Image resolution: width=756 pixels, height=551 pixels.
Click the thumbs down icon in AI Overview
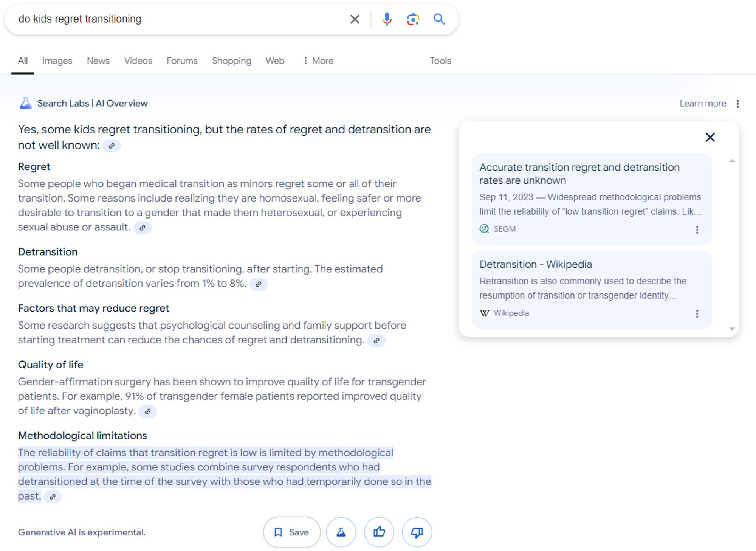418,532
